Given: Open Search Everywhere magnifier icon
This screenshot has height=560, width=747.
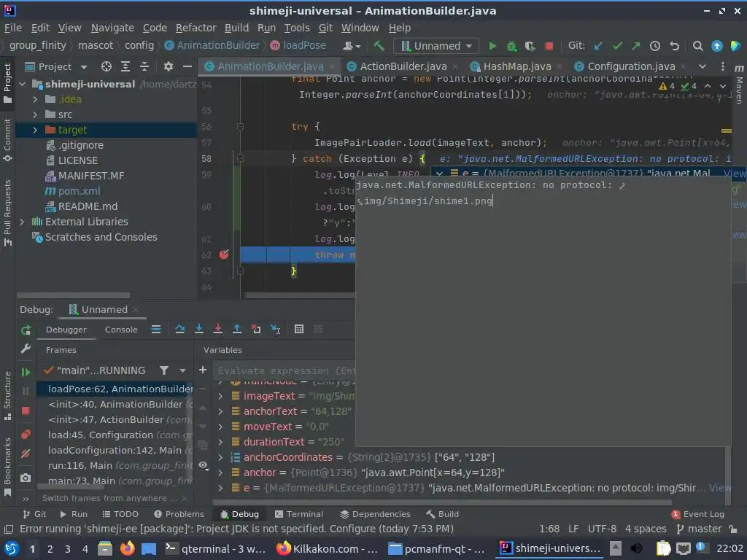Looking at the screenshot, I should pos(697,46).
